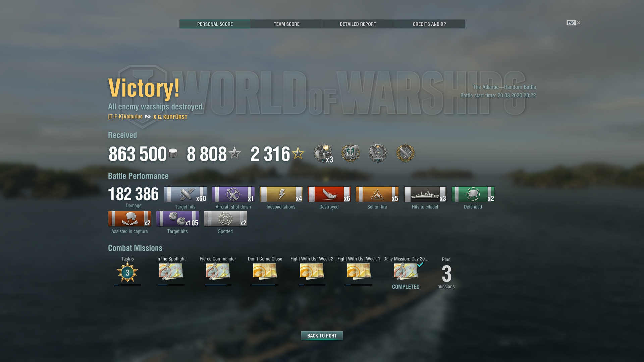Image resolution: width=644 pixels, height=362 pixels.
Task: Click the Destroyed x6 ribbon icon
Action: pos(329,194)
